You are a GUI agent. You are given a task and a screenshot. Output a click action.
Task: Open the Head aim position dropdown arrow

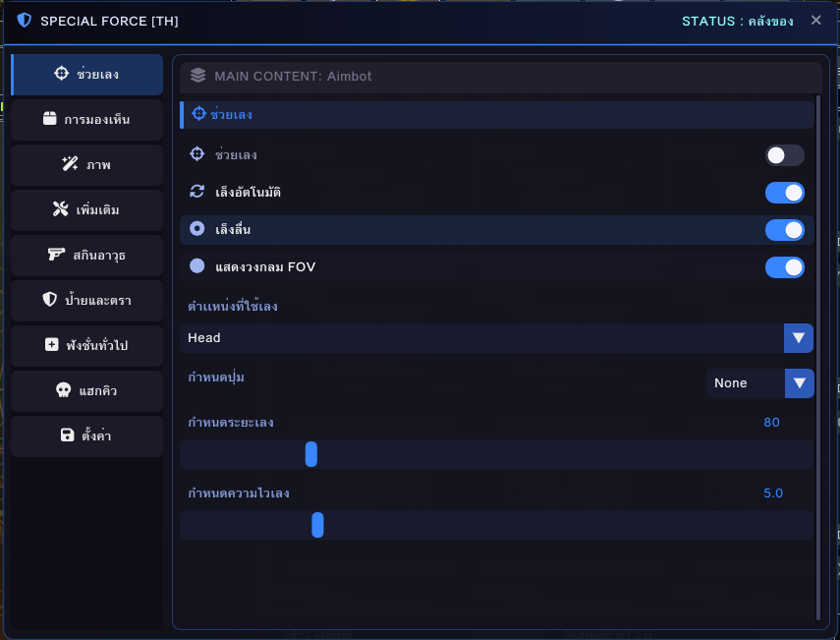coord(798,338)
